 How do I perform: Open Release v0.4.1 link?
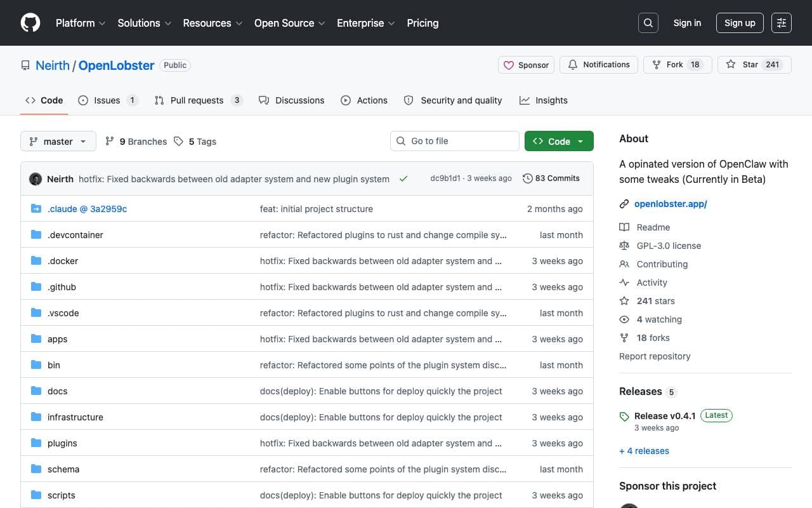coord(665,416)
